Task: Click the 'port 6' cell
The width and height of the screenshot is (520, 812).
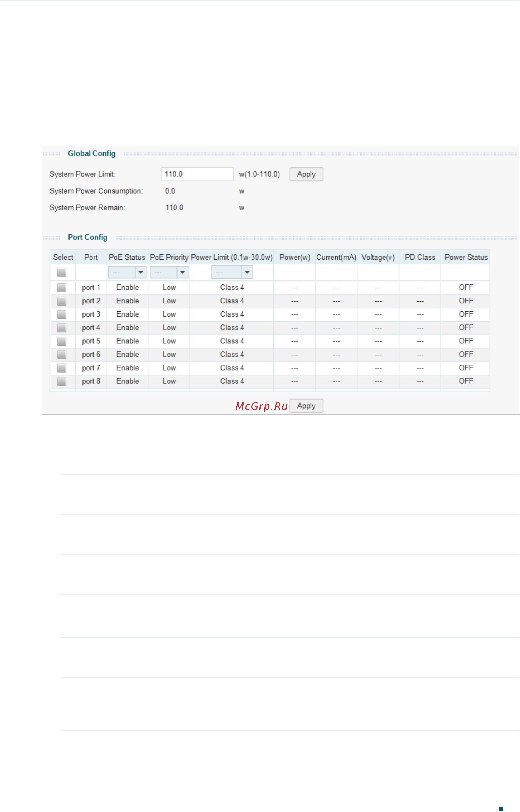Action: [91, 355]
